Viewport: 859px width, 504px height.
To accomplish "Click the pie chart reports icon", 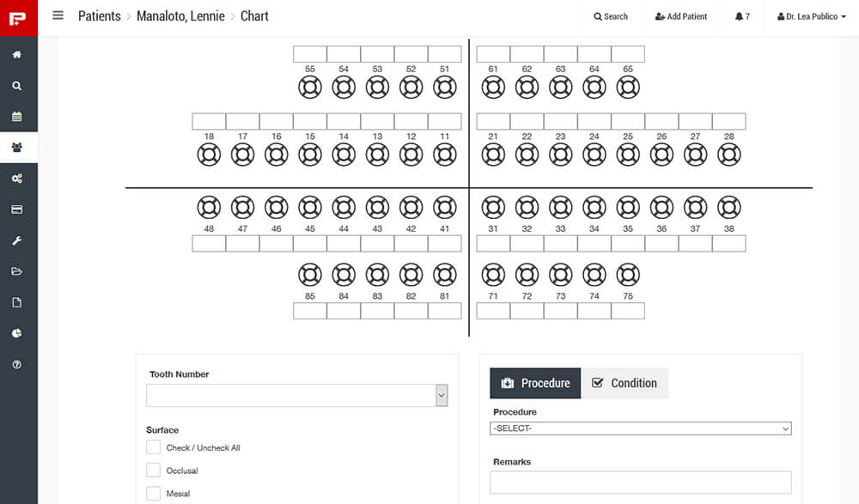I will pyautogui.click(x=17, y=333).
